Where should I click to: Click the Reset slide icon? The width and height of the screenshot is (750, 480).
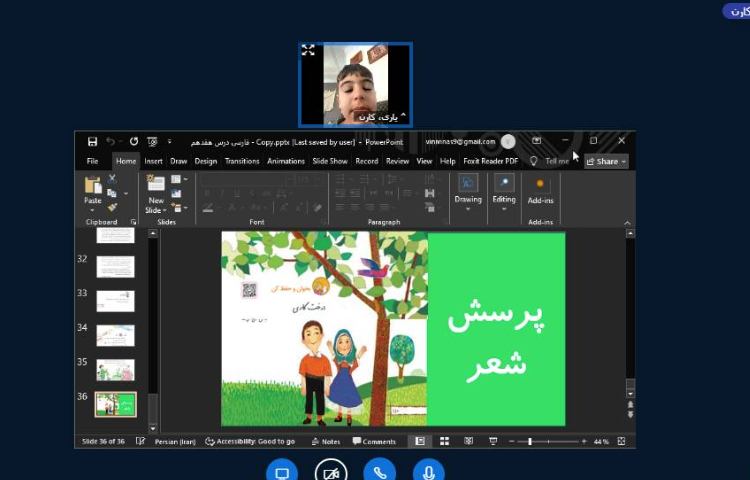(x=176, y=194)
